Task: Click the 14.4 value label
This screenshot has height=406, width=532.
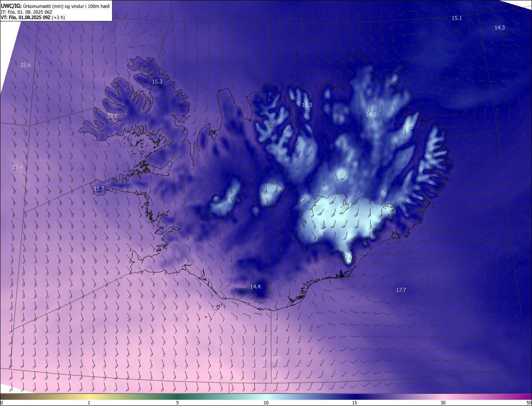Action: click(255, 287)
